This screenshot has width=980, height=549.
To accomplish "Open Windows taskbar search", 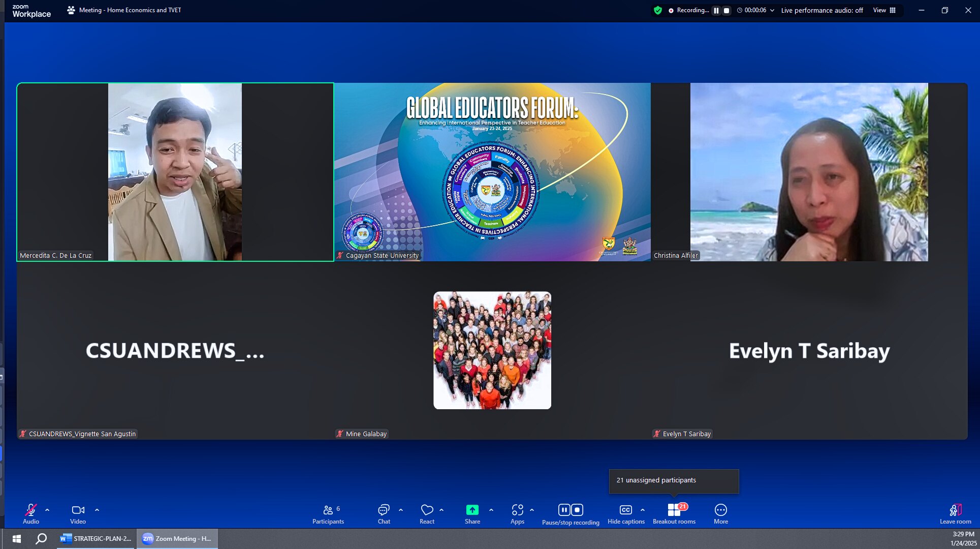I will (41, 538).
